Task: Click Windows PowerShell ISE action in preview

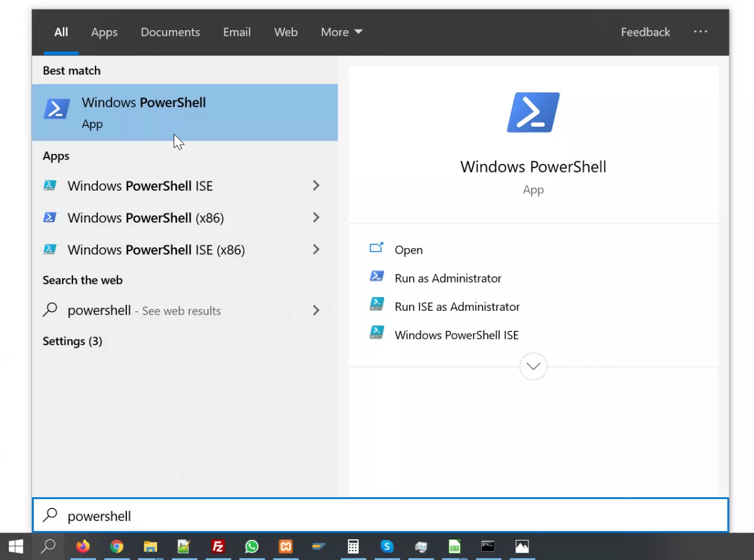Action: coord(457,335)
